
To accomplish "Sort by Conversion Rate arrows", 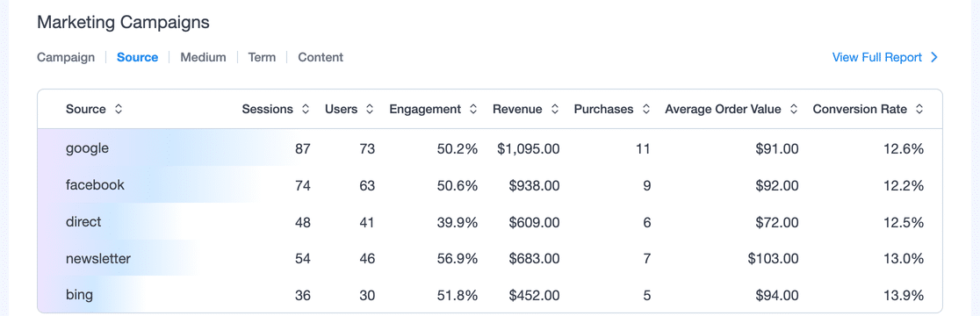I will pos(919,110).
